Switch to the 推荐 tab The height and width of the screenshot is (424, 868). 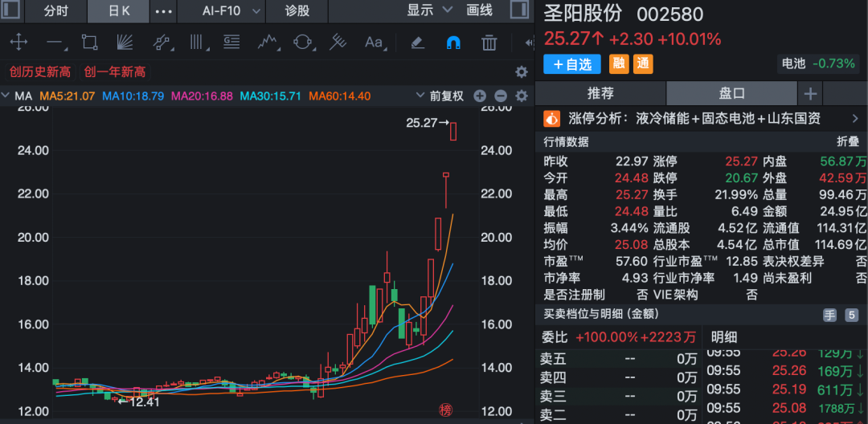pos(600,93)
